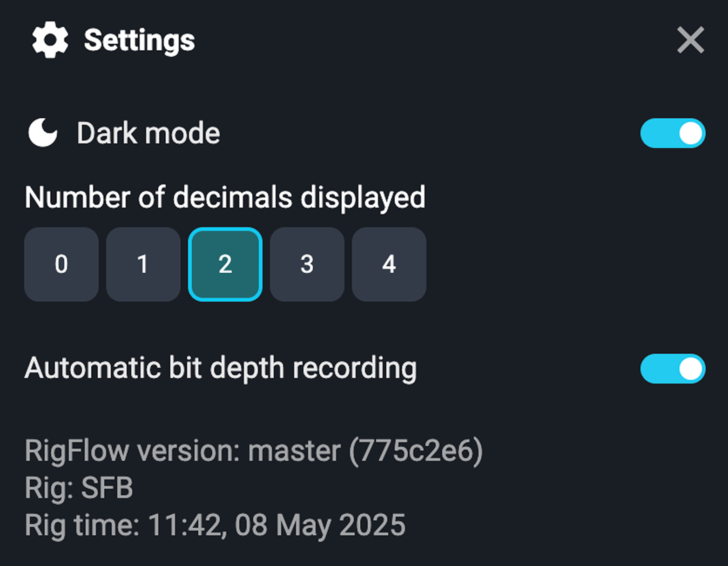Choose 3 decimals displayed

click(x=307, y=264)
